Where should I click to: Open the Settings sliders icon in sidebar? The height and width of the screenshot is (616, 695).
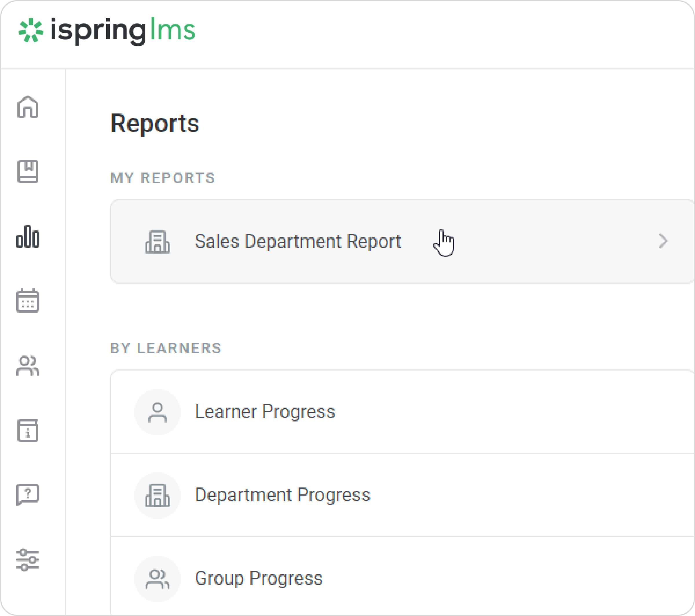point(28,560)
